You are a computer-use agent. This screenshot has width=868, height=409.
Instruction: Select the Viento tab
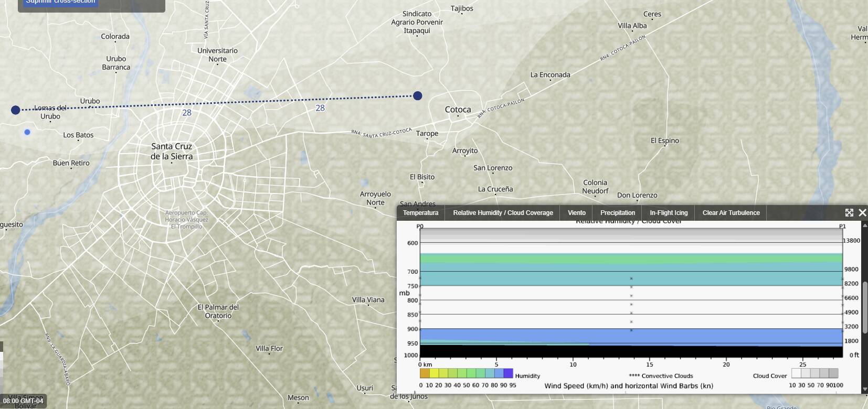[x=576, y=213]
